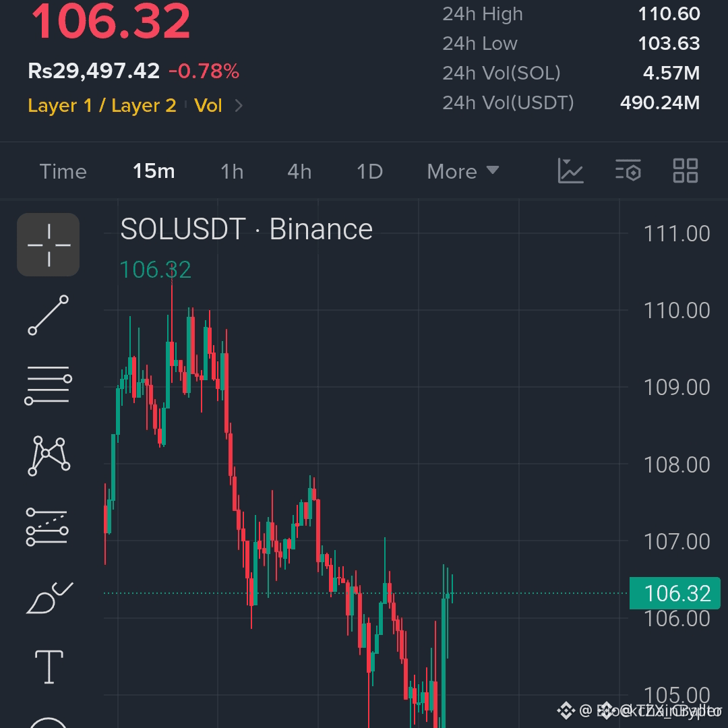Open the Layer 1 / Layer 2 tag

click(x=102, y=106)
